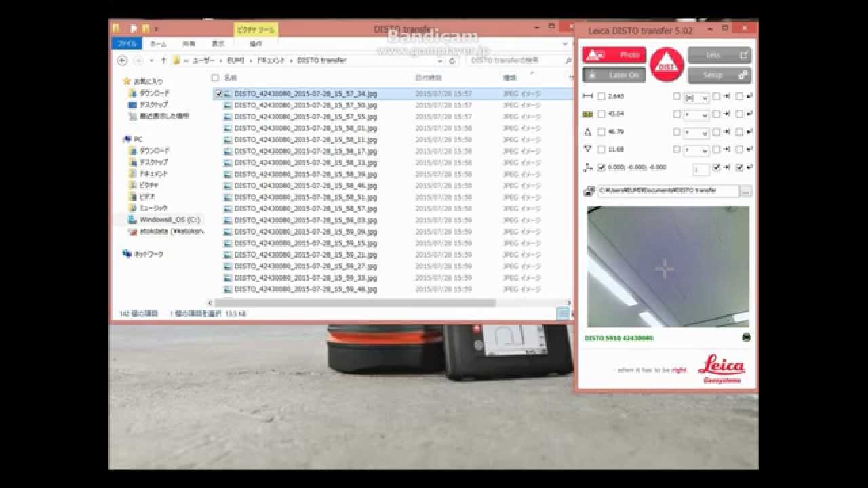This screenshot has height=488, width=868.
Task: Click the browse (...) button beside the path
Action: point(745,191)
